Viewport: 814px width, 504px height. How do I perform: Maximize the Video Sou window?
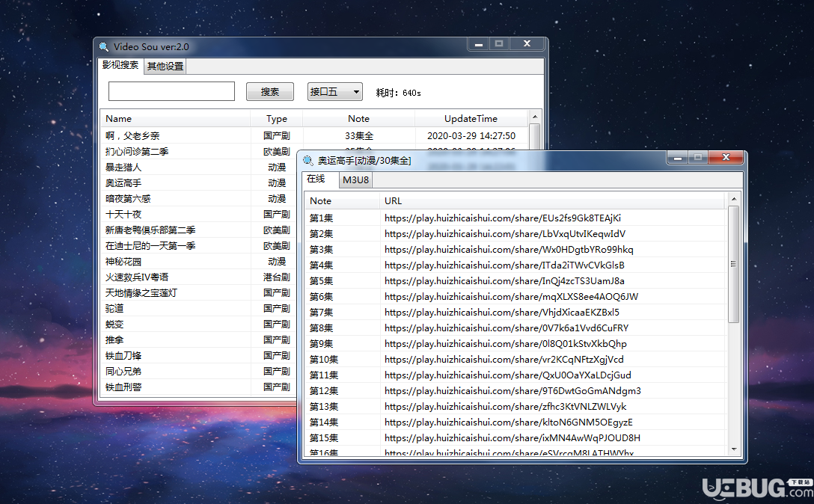(x=499, y=44)
